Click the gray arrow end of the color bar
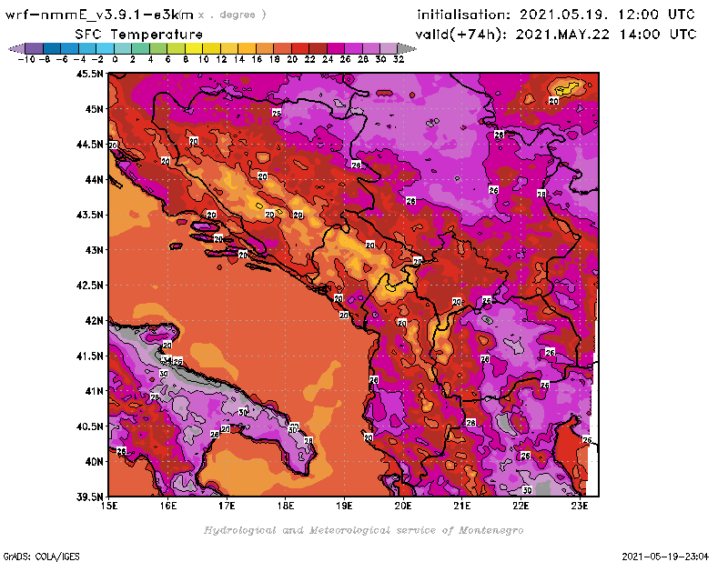728x562 pixels. pyautogui.click(x=407, y=49)
